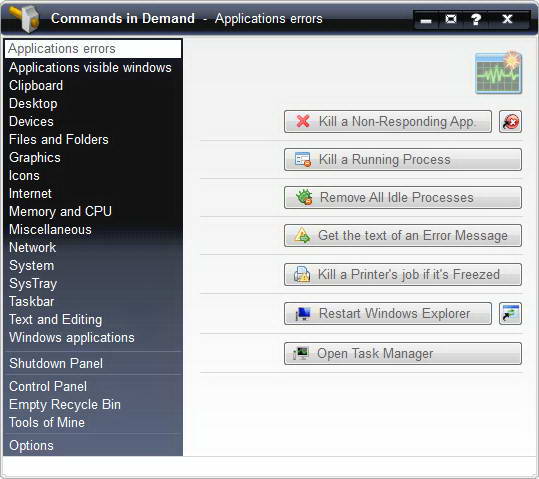Select Applications errors category

point(93,49)
